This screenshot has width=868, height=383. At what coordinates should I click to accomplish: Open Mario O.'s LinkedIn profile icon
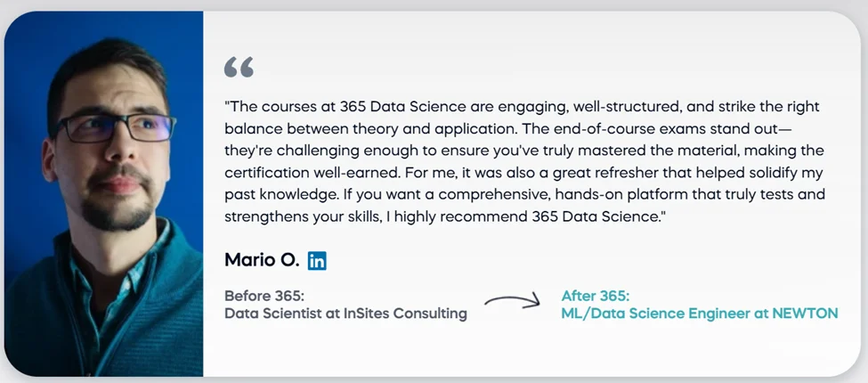coord(317,260)
